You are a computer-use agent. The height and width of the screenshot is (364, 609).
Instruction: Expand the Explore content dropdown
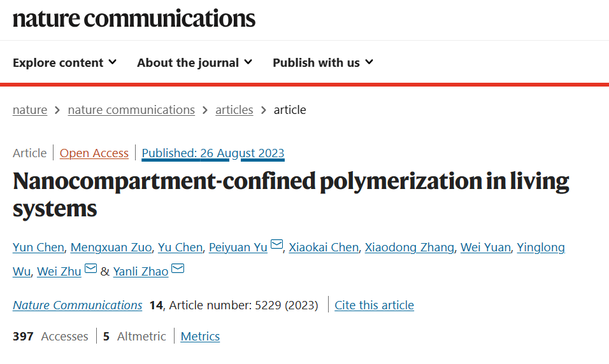coord(64,62)
